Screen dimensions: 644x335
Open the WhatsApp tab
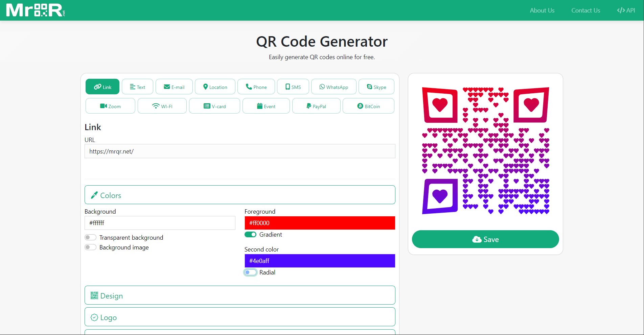pyautogui.click(x=334, y=87)
